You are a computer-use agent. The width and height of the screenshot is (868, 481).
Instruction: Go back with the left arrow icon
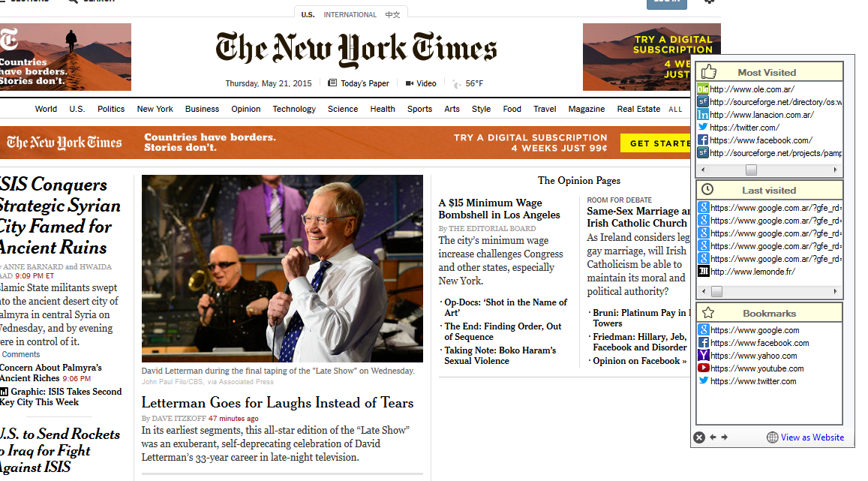click(713, 437)
